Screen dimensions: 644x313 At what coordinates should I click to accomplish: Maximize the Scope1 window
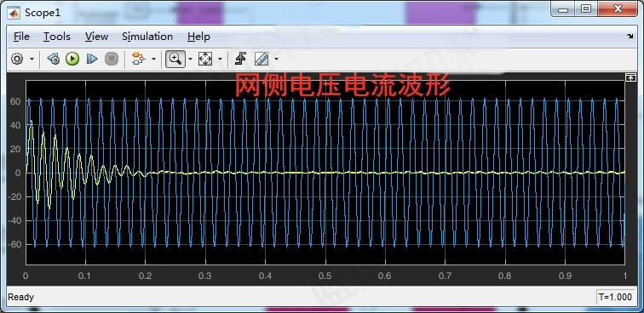pyautogui.click(x=586, y=9)
